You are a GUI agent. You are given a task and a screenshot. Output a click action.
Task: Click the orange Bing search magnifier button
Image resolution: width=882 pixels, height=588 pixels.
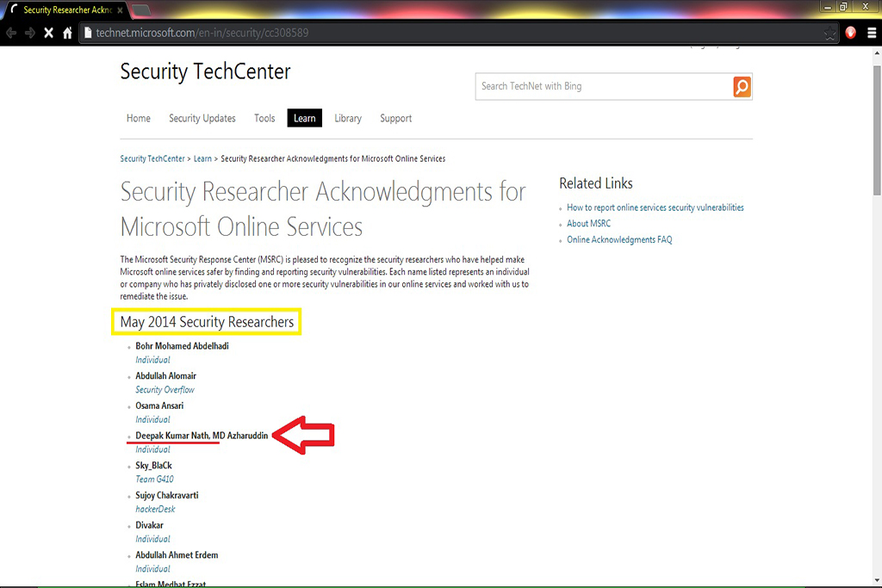coord(742,87)
